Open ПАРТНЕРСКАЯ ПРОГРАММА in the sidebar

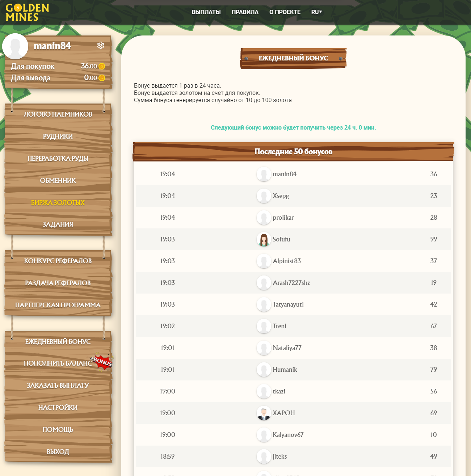58,305
